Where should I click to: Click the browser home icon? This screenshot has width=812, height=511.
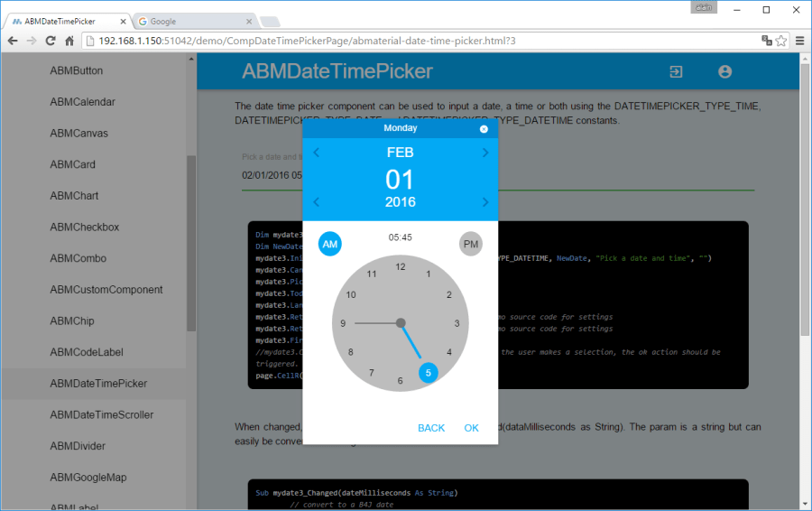click(69, 41)
